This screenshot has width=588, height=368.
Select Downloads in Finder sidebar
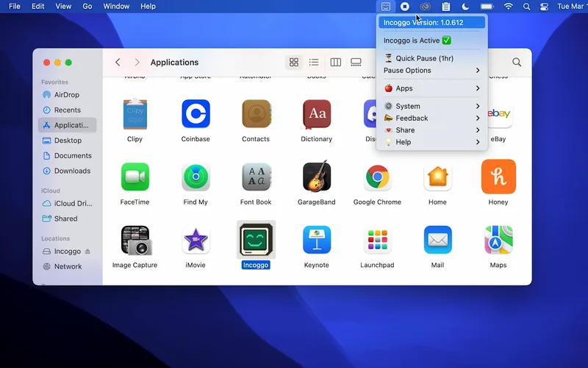click(x=72, y=171)
